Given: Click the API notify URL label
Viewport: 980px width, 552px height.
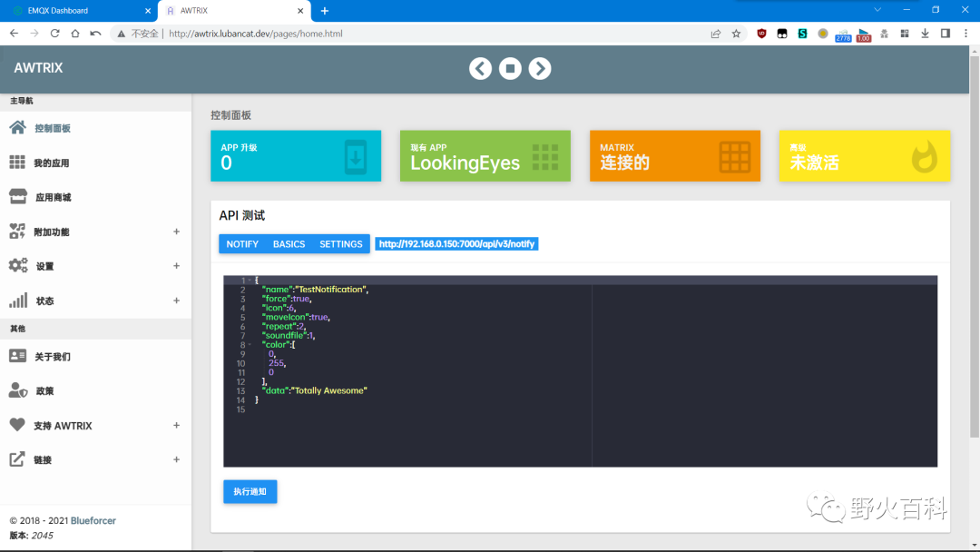Looking at the screenshot, I should [x=456, y=244].
